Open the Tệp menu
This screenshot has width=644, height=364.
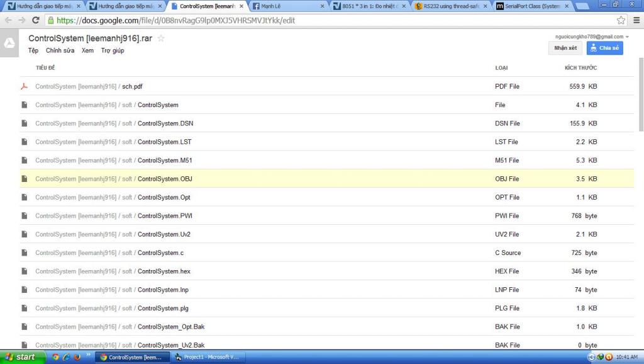(x=33, y=50)
